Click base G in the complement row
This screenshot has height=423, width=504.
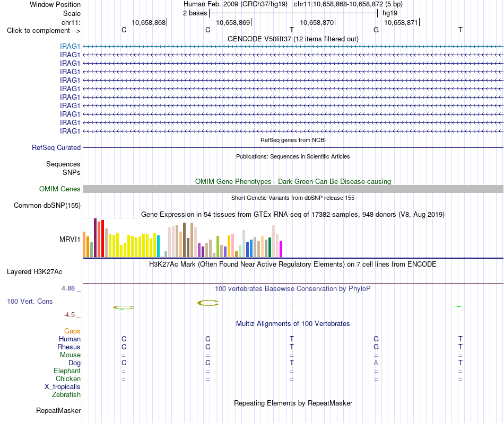coord(376,30)
